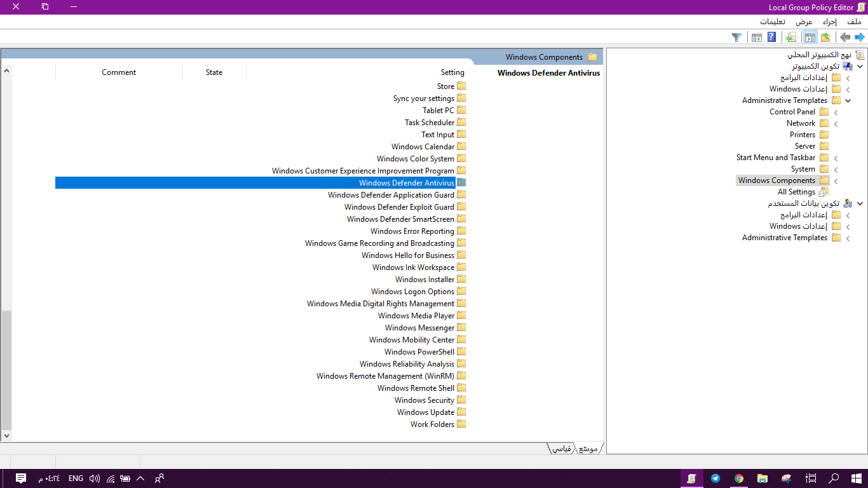This screenshot has height=488, width=868.
Task: Go up one level using folder-arrow icon
Action: coord(825,37)
